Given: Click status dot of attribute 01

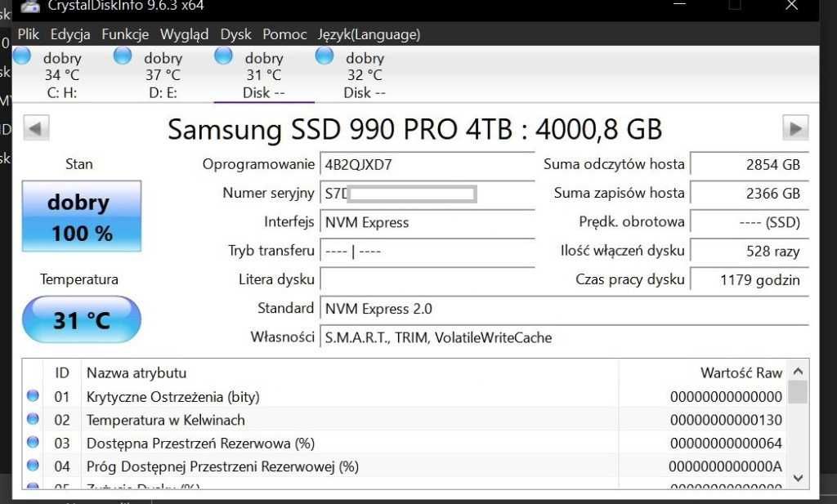Looking at the screenshot, I should point(33,395).
